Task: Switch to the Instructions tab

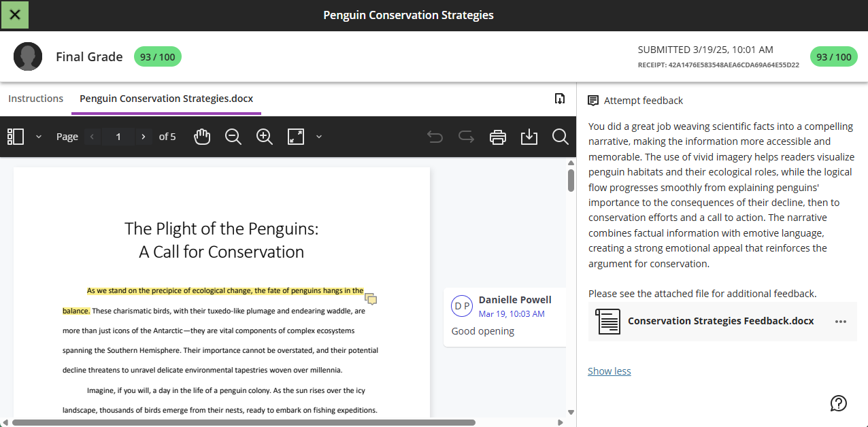Action: (35, 99)
